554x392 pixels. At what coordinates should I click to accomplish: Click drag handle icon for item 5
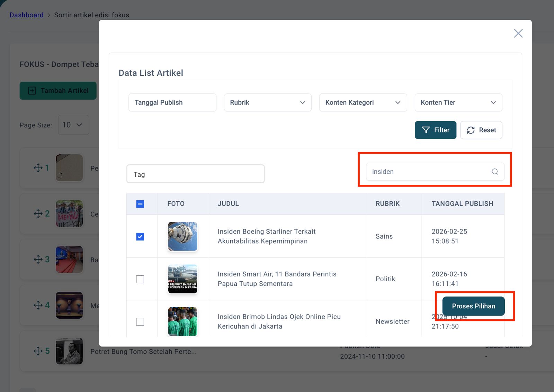tap(38, 351)
